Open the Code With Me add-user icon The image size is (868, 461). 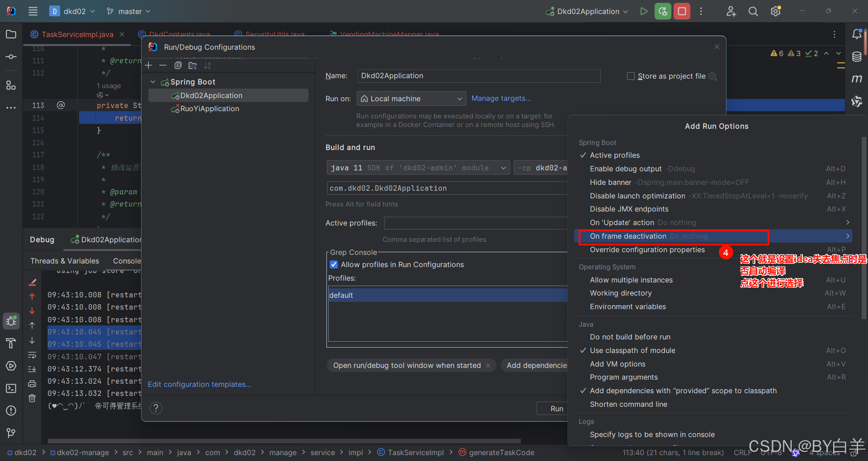click(x=731, y=11)
